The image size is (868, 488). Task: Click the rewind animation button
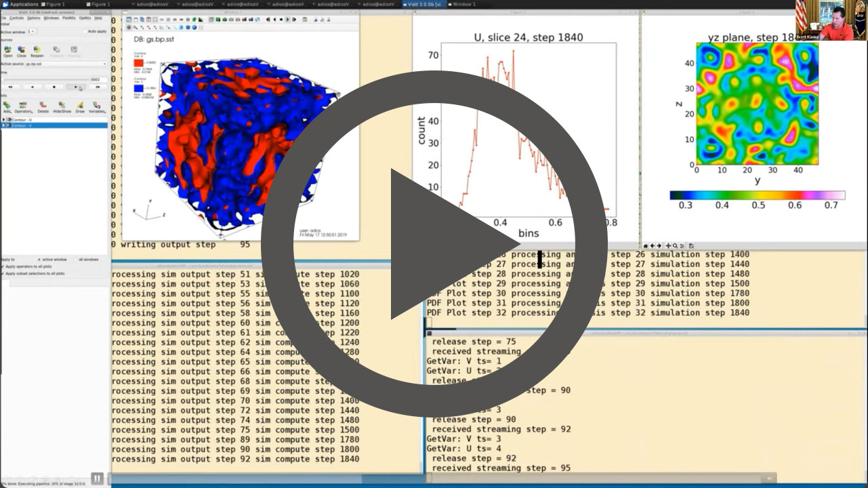(x=11, y=87)
